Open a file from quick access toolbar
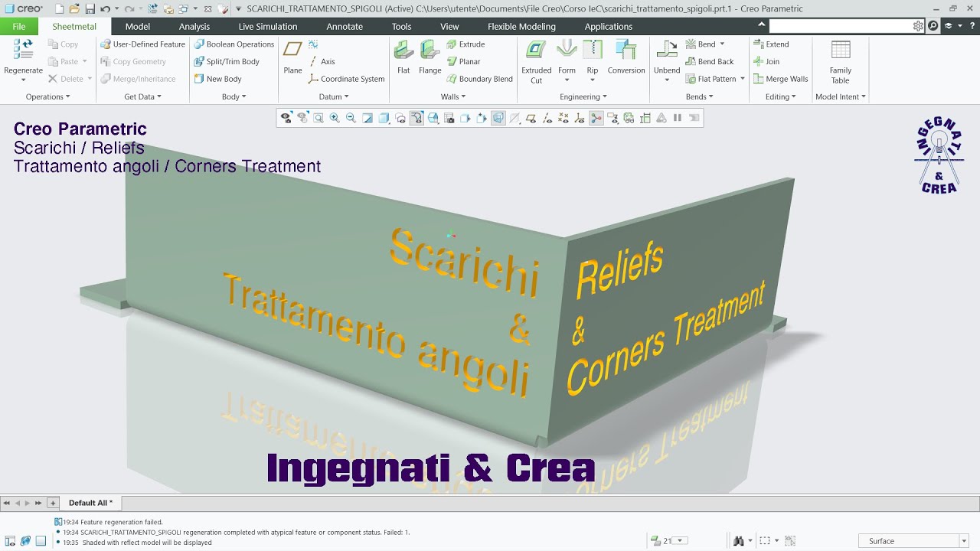The height and width of the screenshot is (551, 980). point(74,8)
